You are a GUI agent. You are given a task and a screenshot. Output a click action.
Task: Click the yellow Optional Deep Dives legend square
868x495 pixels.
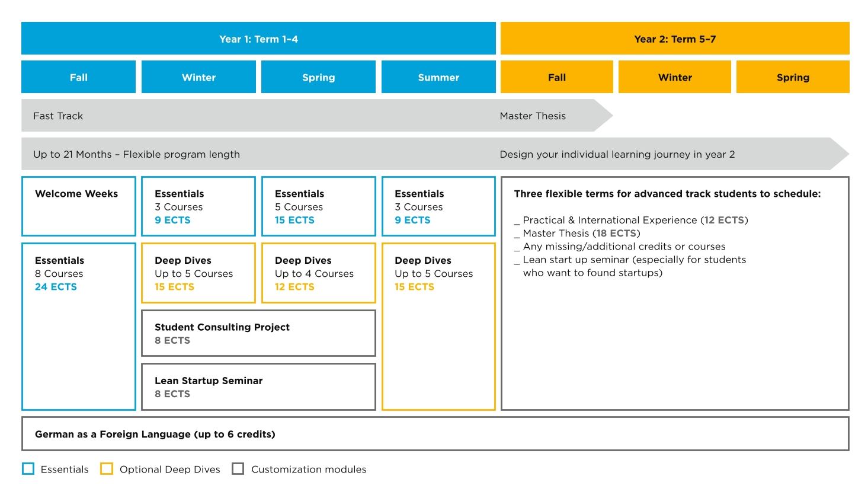[107, 469]
